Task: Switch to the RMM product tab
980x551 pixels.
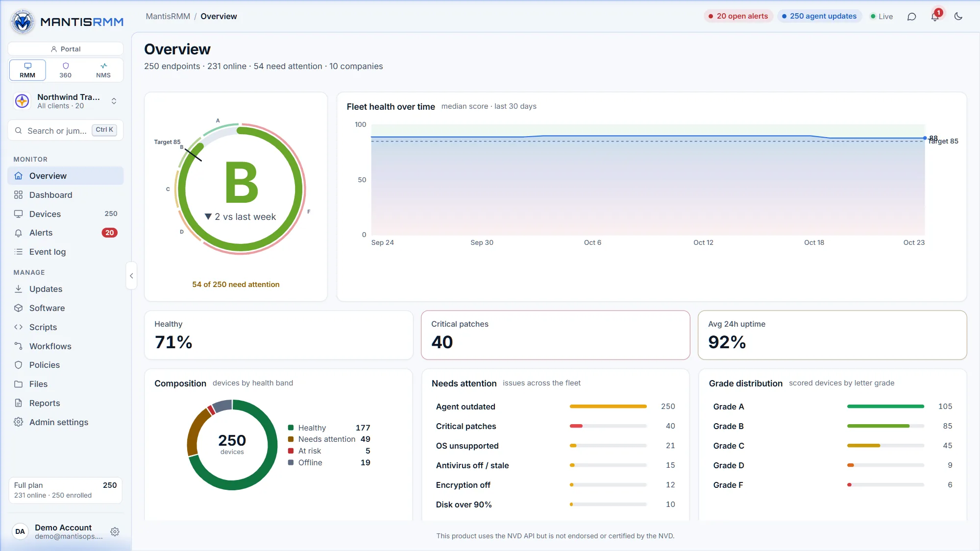Action: click(x=27, y=70)
